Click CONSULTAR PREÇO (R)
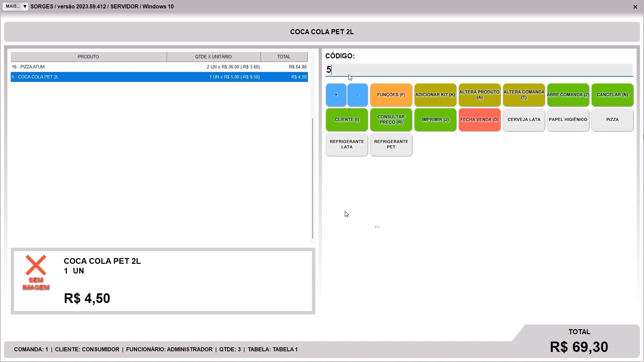 point(391,120)
